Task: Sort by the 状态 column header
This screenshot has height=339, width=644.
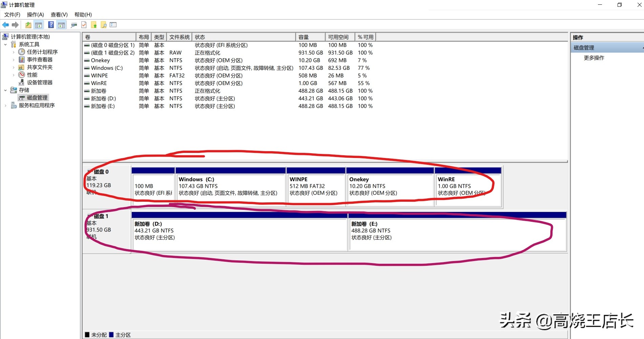Action: click(x=244, y=37)
